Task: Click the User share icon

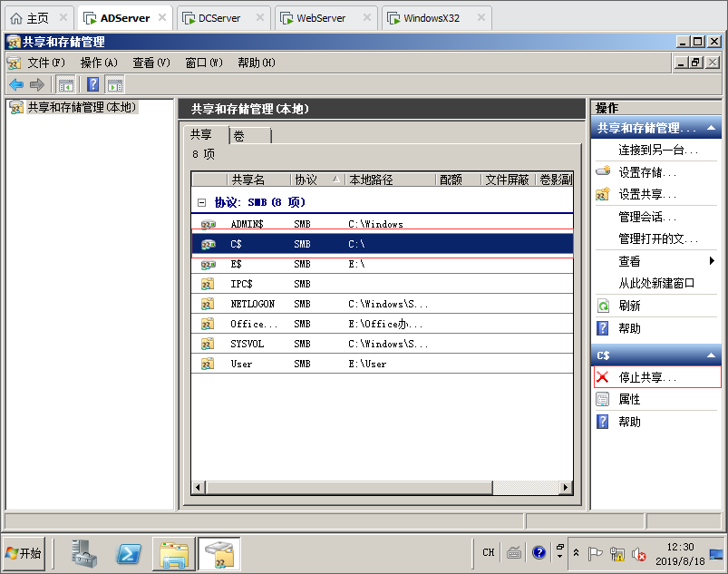Action: tap(208, 364)
